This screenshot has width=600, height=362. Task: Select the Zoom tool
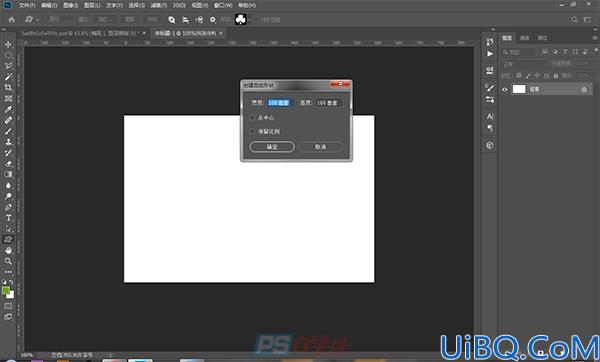point(8,261)
